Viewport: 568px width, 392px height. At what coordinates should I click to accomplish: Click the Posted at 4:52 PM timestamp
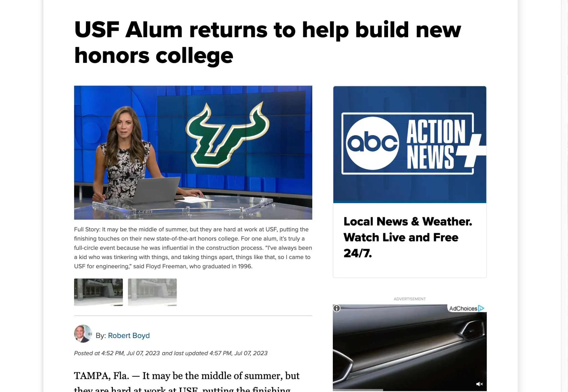171,353
